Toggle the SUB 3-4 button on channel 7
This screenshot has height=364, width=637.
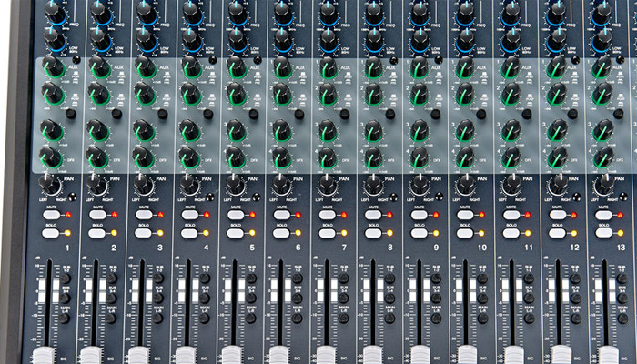pyautogui.click(x=344, y=298)
